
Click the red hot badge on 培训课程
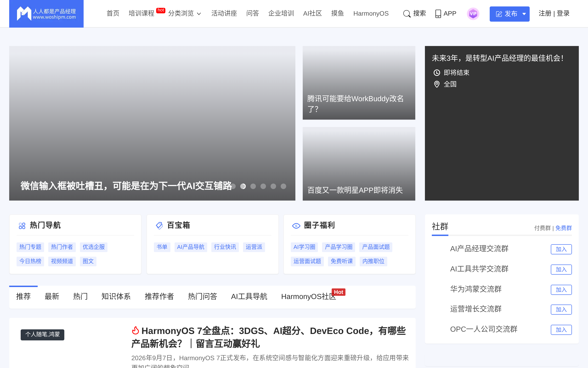161,10
